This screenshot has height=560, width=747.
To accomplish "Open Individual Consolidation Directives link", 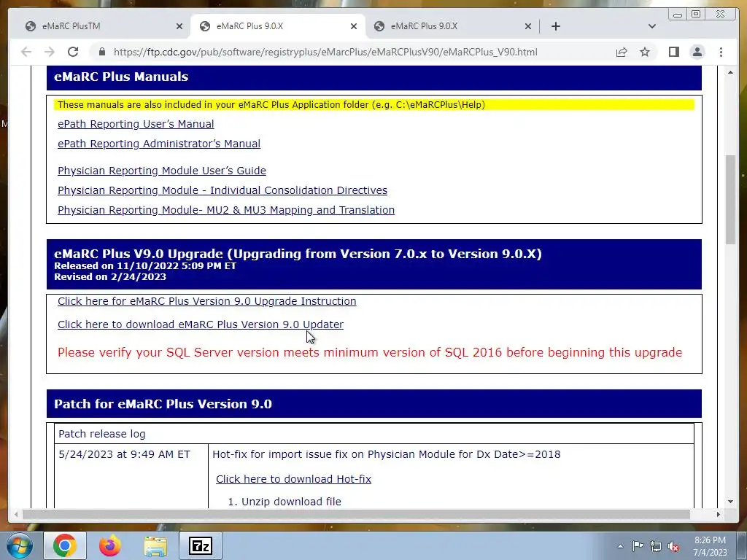I will click(x=222, y=190).
